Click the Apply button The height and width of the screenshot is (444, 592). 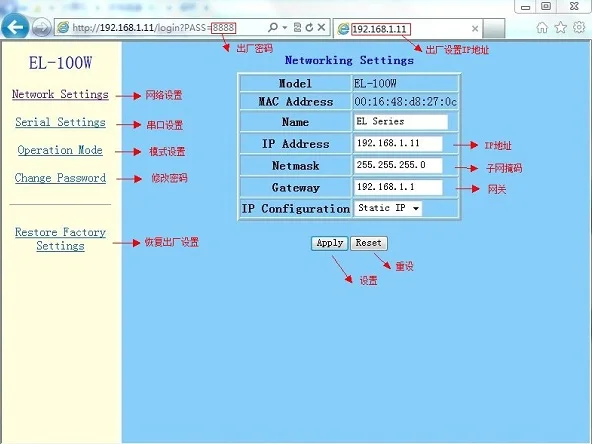pos(330,243)
